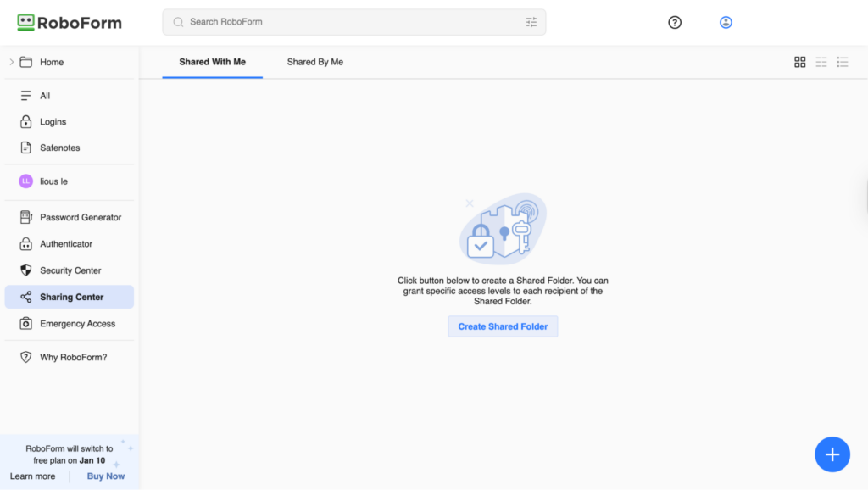Click the Authenticator lock icon
The image size is (868, 490).
26,244
